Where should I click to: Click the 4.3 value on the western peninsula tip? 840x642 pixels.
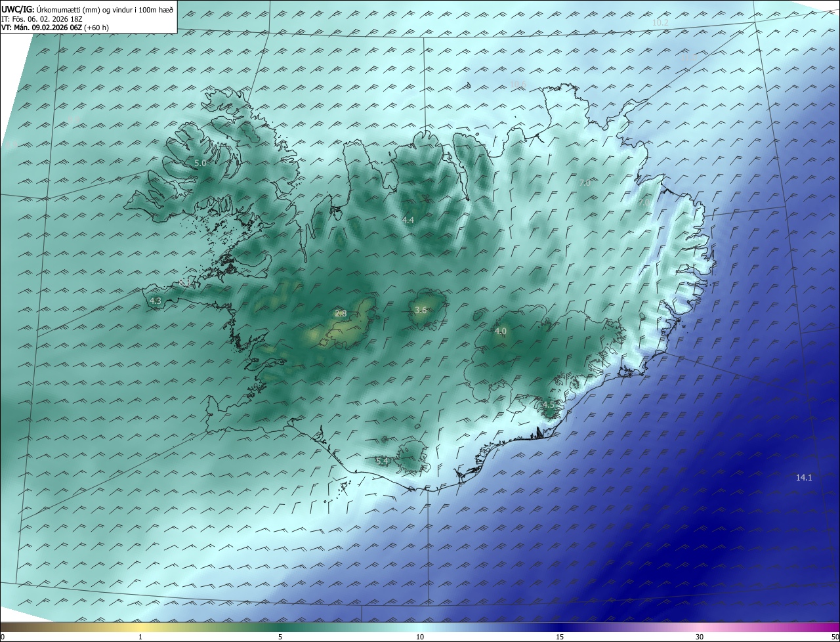tap(156, 301)
